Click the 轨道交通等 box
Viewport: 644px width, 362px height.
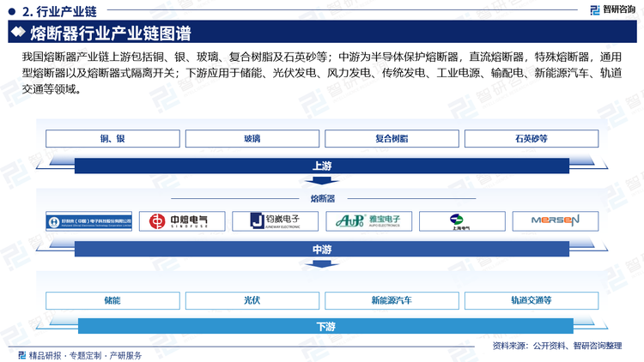click(x=532, y=300)
